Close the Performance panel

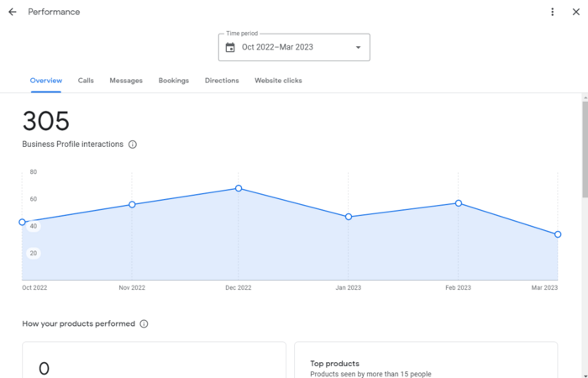tap(575, 12)
